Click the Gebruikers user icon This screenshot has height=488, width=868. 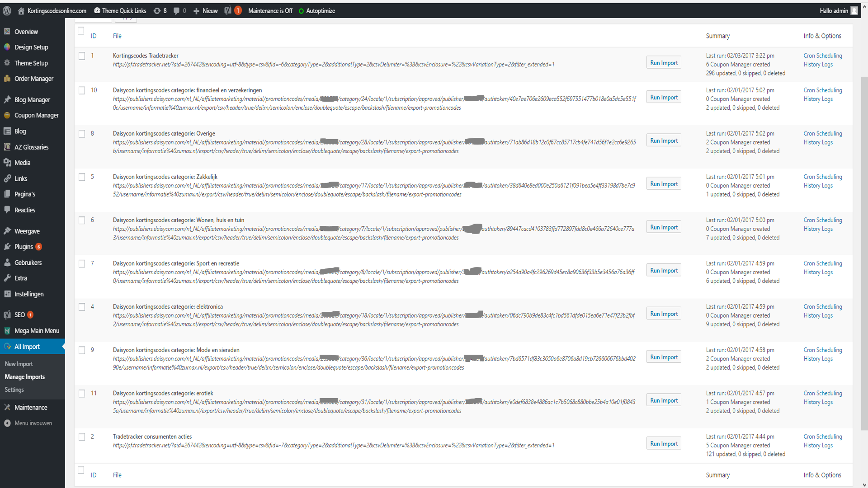pos(7,263)
